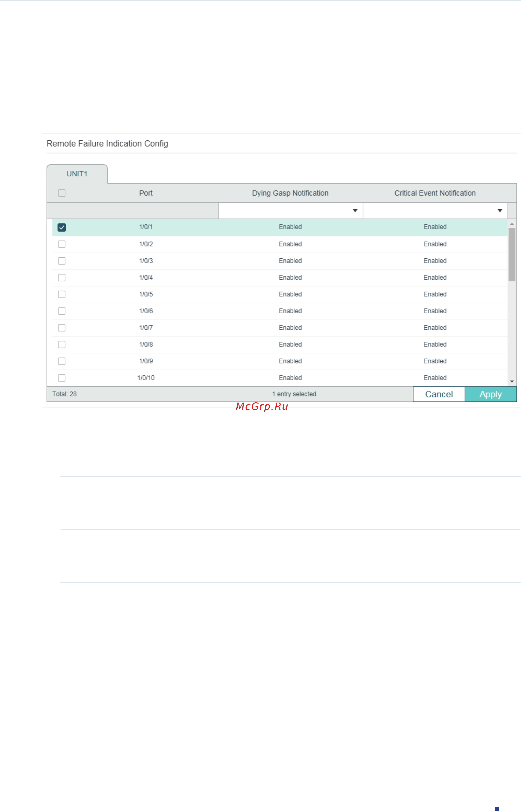Screen dimensions: 521x812
Task: Select port 1/0/9 cell
Action: (x=146, y=361)
